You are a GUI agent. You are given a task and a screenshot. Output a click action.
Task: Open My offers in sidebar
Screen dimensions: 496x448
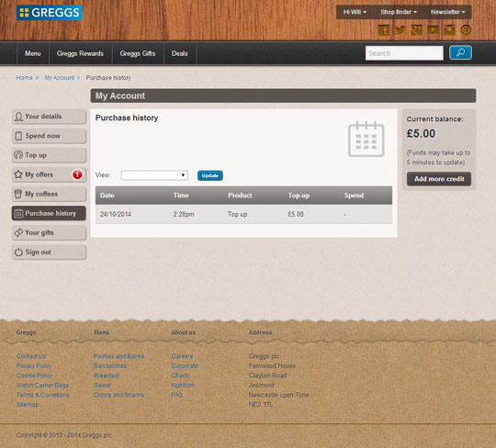(x=49, y=174)
